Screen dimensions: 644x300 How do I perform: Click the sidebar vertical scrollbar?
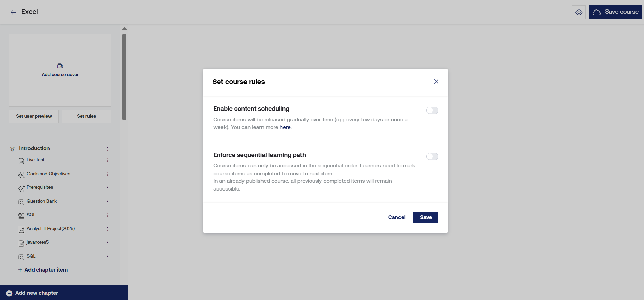pyautogui.click(x=124, y=77)
